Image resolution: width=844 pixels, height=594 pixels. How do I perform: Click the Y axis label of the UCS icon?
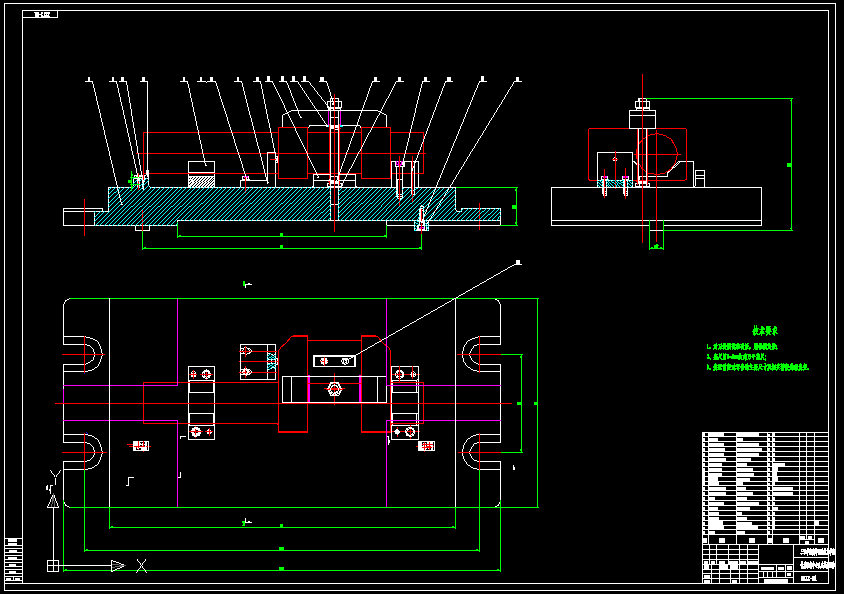pos(54,474)
